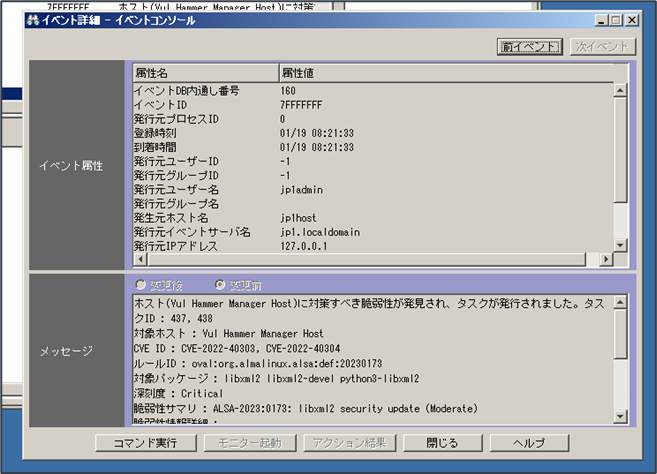The width and height of the screenshot is (657, 474).
Task: Click message area scroll-down arrow
Action: coord(619,416)
